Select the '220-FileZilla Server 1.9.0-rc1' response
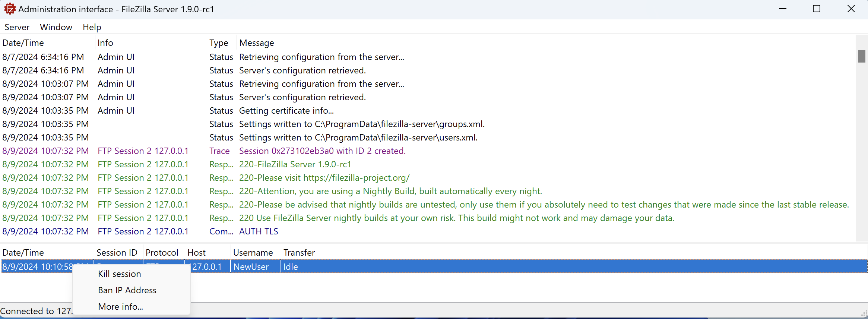 click(295, 164)
